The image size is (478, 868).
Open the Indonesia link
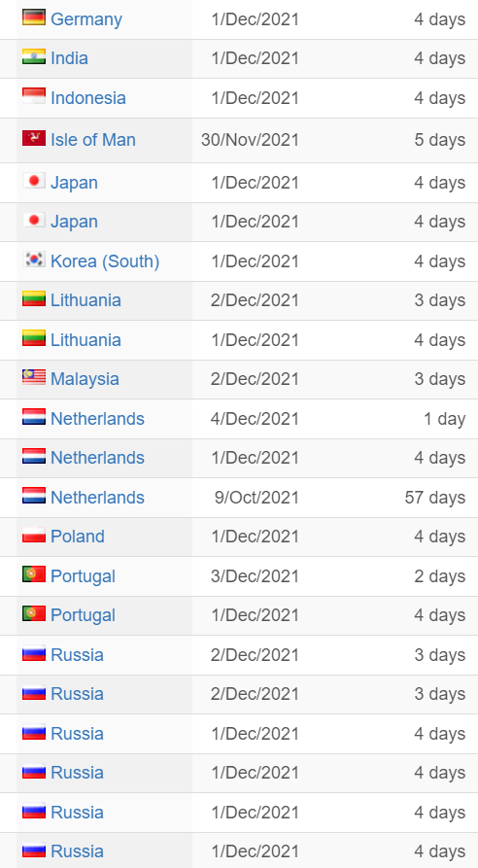tap(88, 98)
